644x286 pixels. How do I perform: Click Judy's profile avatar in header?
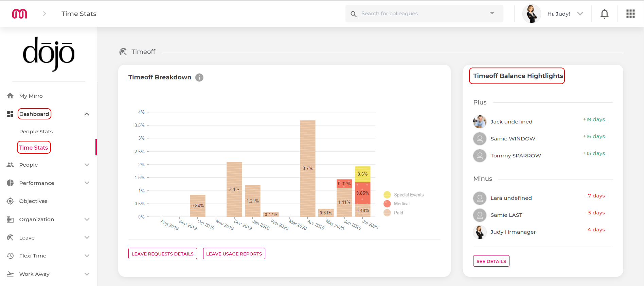pyautogui.click(x=532, y=14)
